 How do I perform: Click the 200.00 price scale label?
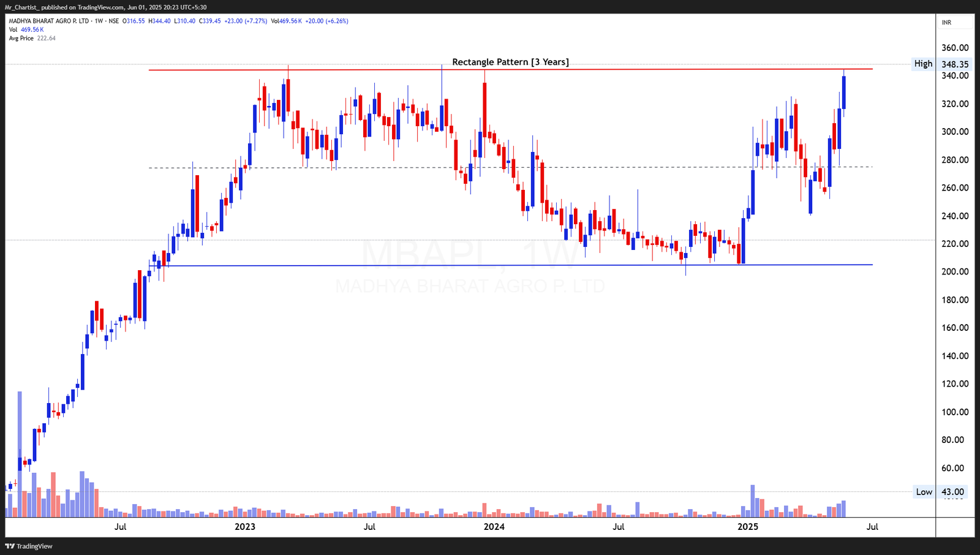(955, 271)
